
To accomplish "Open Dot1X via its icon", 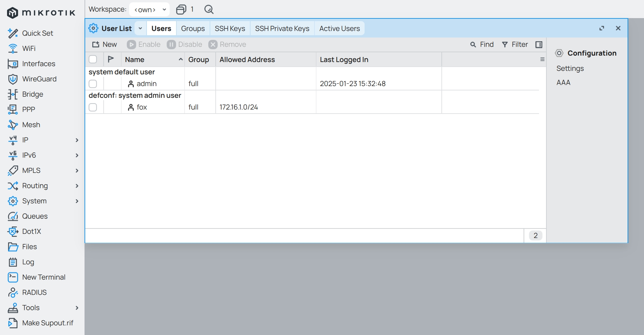I will point(13,231).
